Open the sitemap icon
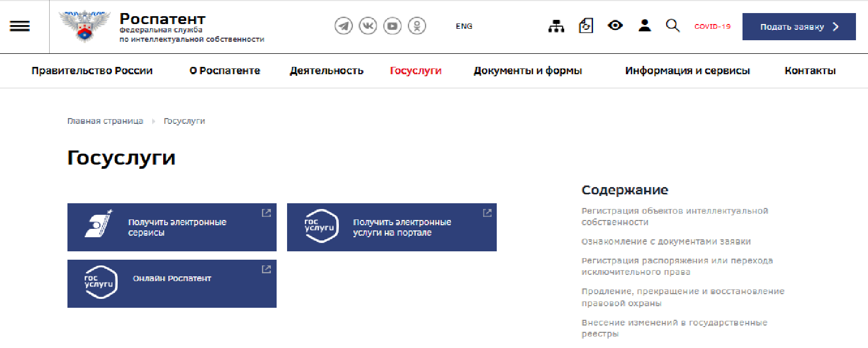The image size is (868, 348). (556, 26)
